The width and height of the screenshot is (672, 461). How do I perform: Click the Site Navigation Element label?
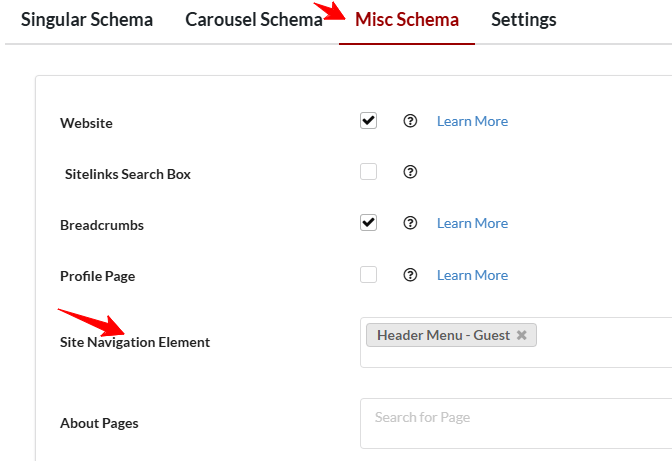pos(135,342)
